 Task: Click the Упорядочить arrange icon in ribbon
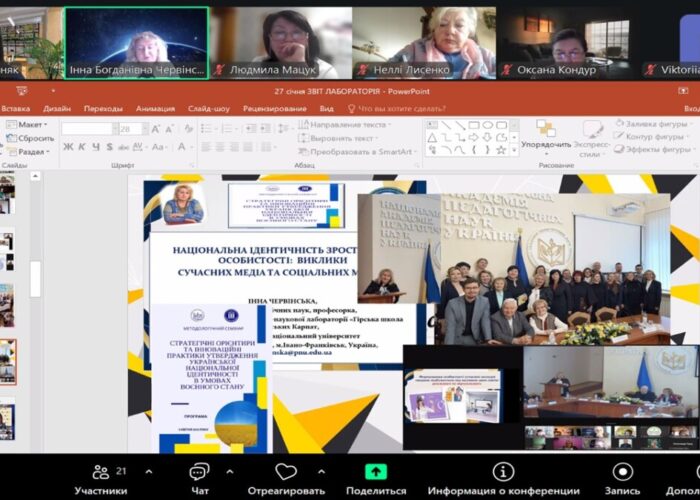click(x=546, y=134)
